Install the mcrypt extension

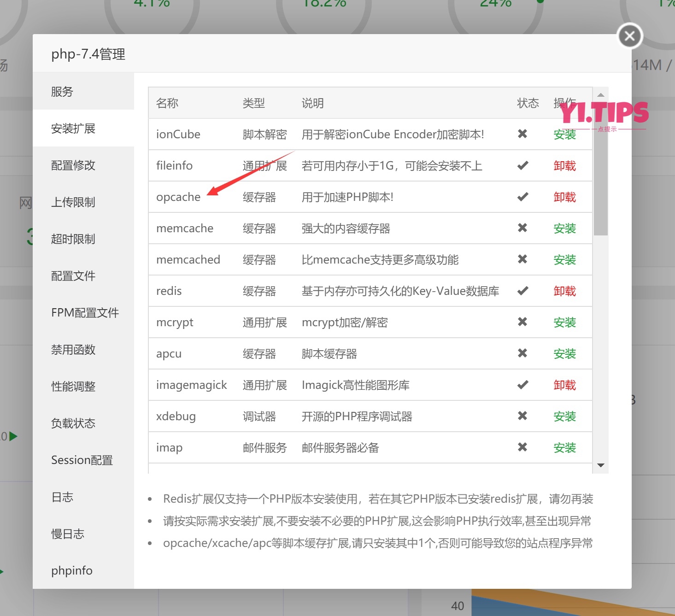point(564,323)
